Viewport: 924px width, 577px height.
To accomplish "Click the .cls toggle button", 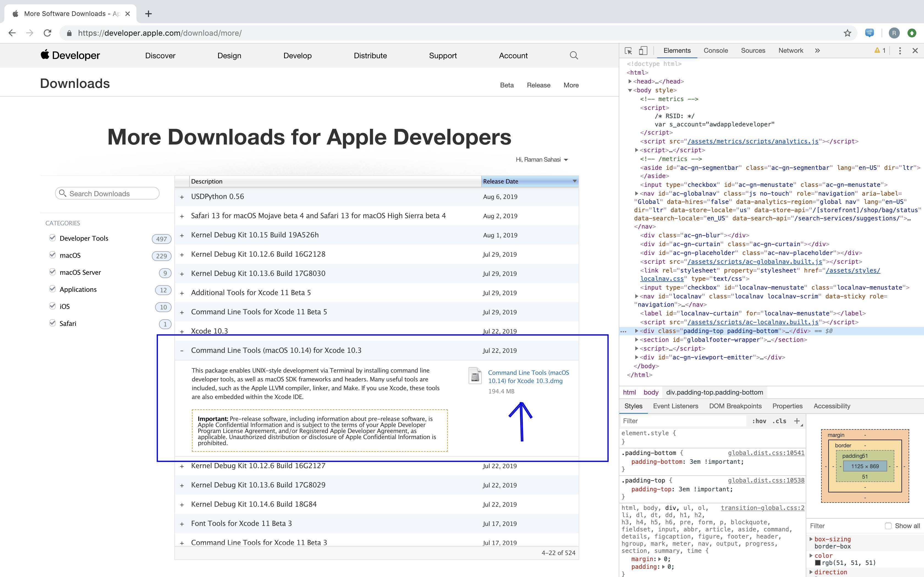I will pos(779,421).
